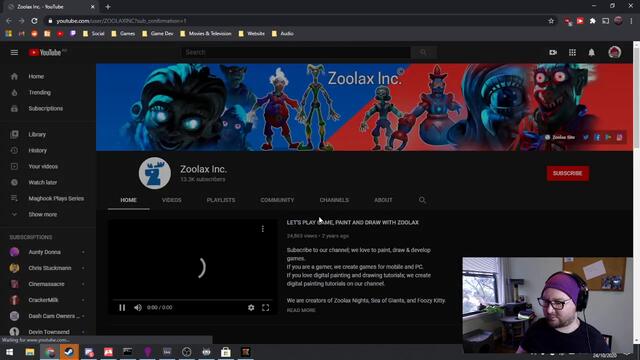Switch to the Playlists tab
This screenshot has height=360, width=640.
221,200
